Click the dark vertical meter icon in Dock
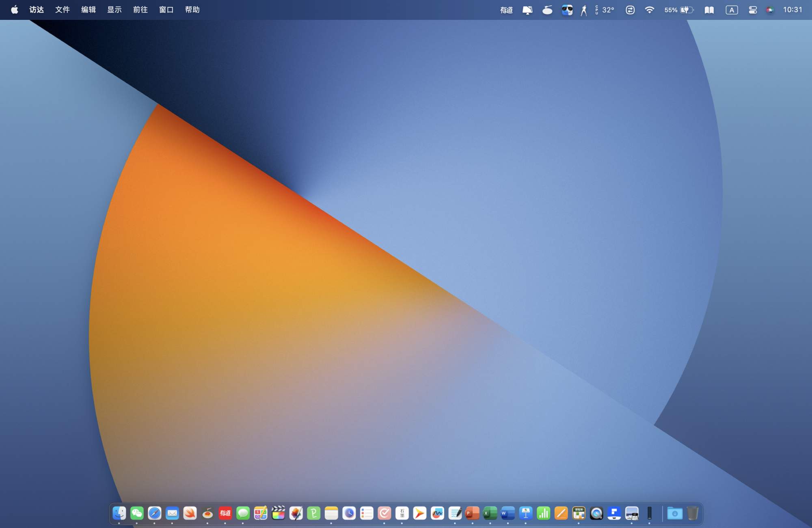 (x=649, y=513)
